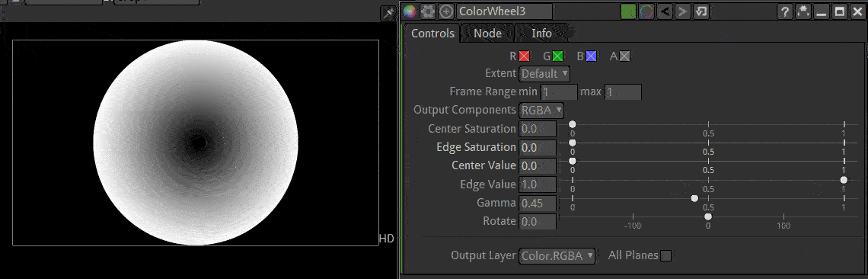
Task: Click the circled plus center-viewer icon
Action: point(446,11)
